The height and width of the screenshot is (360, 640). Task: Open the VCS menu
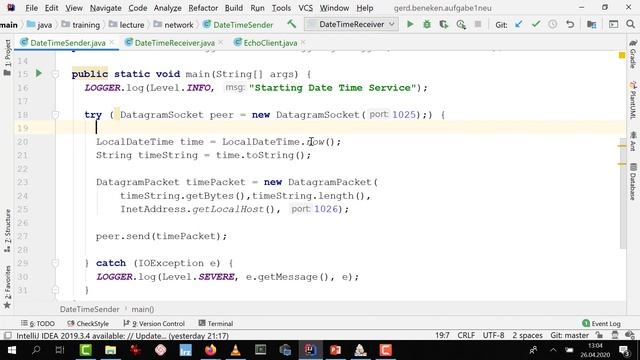[x=305, y=8]
